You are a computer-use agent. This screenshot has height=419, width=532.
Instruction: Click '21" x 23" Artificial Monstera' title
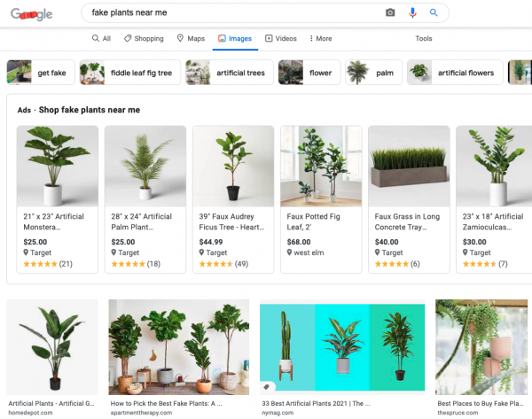point(53,221)
